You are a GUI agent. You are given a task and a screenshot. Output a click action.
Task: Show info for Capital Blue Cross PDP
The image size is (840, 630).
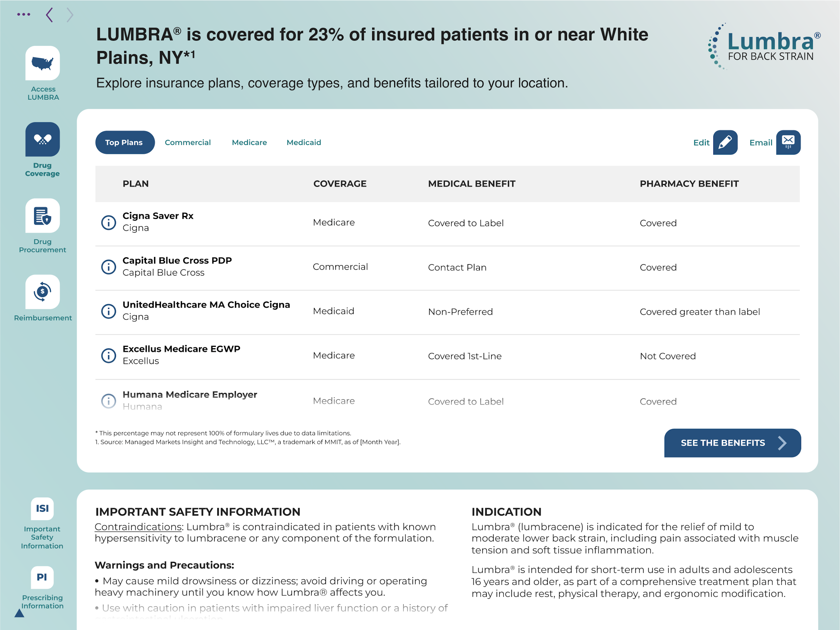click(108, 267)
